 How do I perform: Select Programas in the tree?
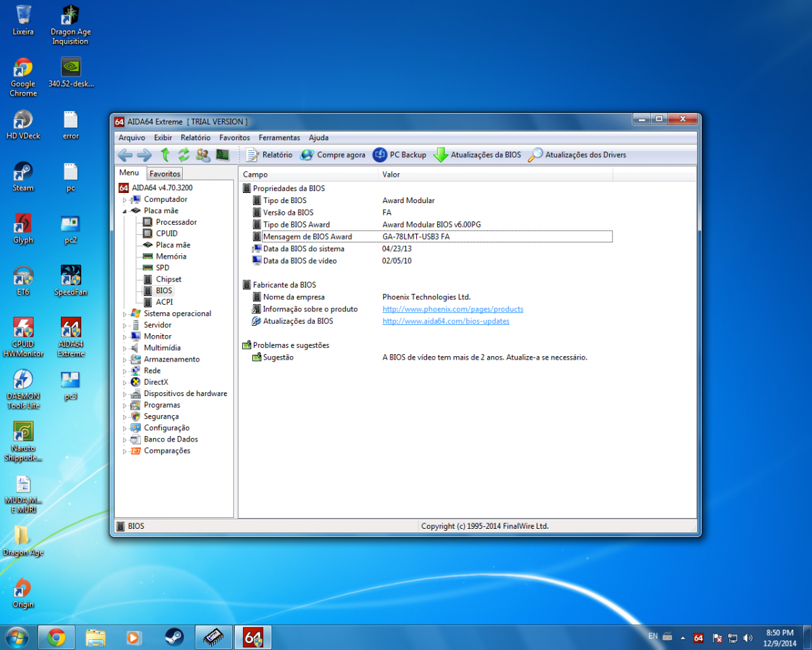click(x=162, y=405)
